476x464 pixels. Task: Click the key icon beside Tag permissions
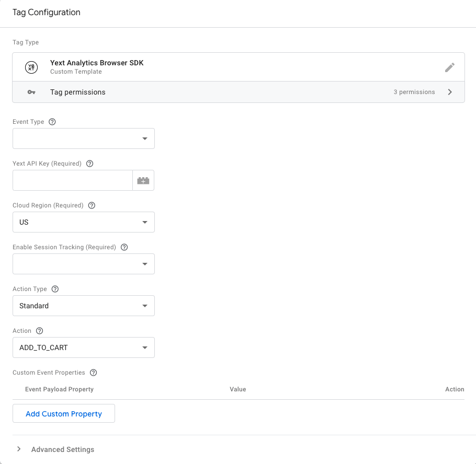click(31, 92)
